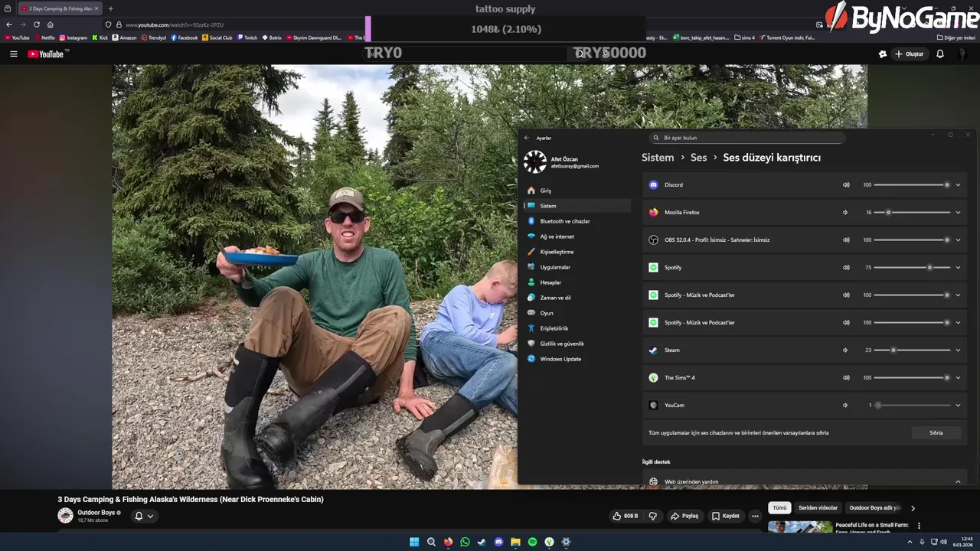Open Kick bookmark

[100, 37]
